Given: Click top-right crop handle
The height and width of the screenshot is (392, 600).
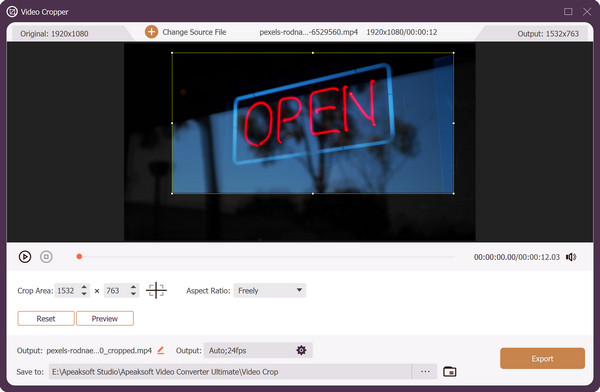Looking at the screenshot, I should 453,53.
